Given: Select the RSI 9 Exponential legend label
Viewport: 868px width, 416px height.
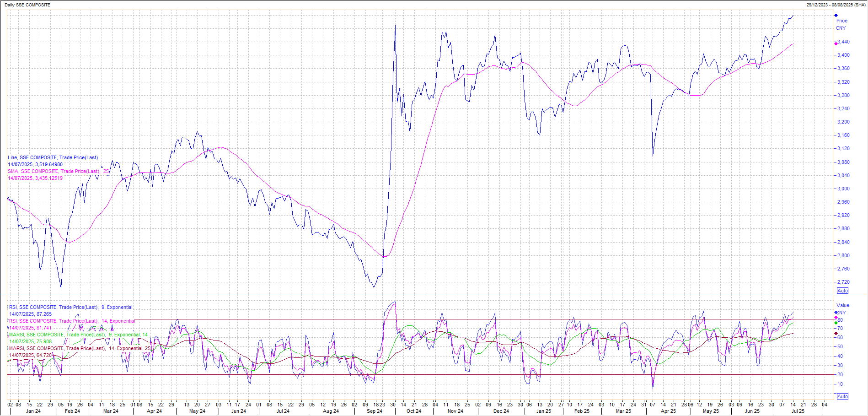Looking at the screenshot, I should tap(71, 307).
